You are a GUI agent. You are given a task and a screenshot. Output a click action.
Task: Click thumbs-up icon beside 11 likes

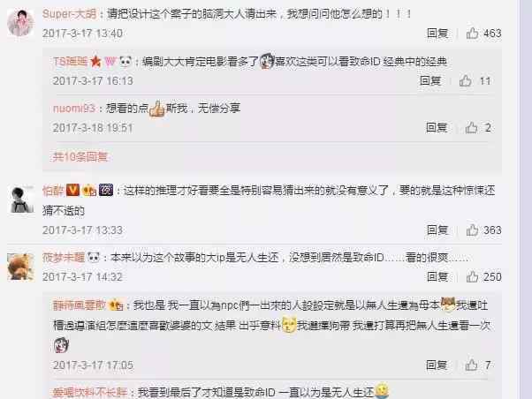click(465, 80)
